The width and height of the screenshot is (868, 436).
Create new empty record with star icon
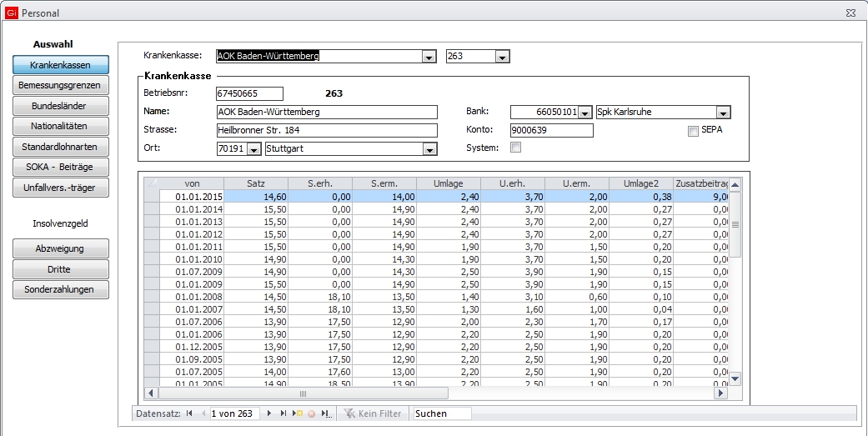[298, 413]
